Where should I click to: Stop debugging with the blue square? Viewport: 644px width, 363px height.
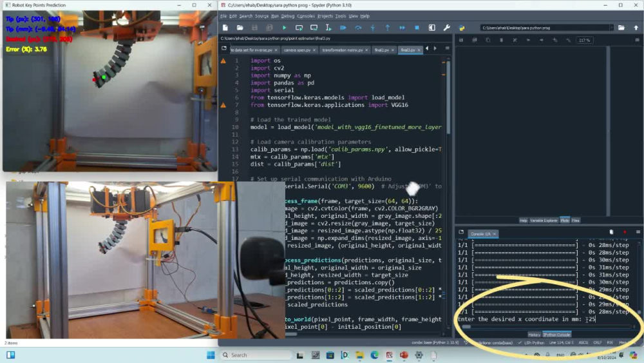point(417,28)
